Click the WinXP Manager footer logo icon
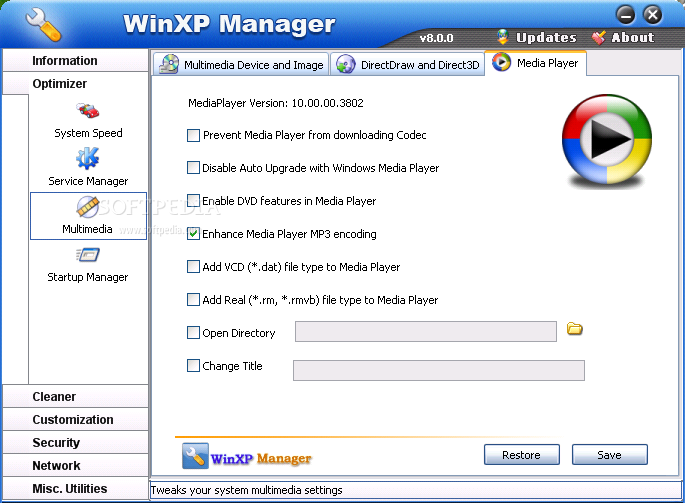Viewport: 685px width, 503px height. (x=195, y=456)
